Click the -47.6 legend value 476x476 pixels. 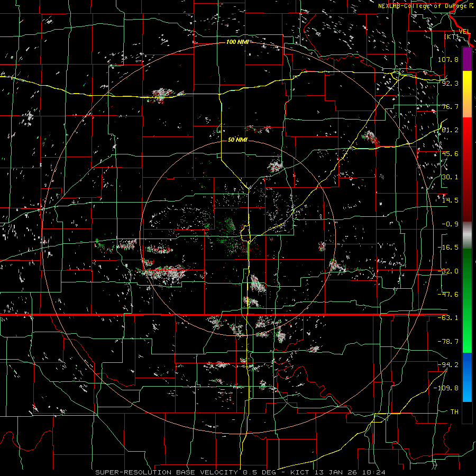(x=448, y=295)
